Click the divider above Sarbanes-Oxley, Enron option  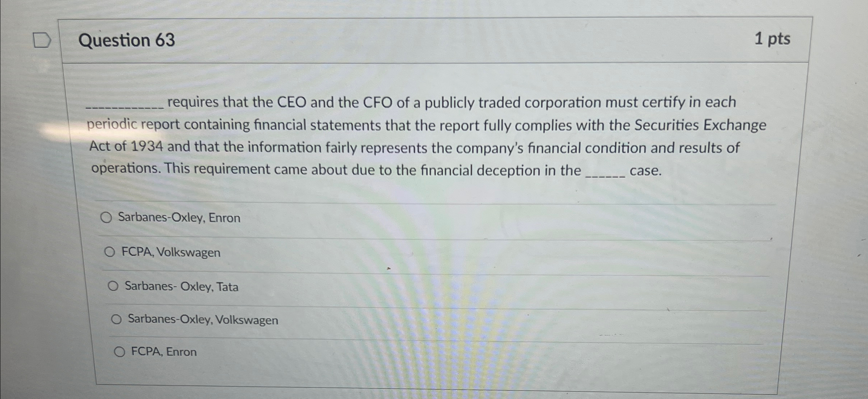[397, 203]
